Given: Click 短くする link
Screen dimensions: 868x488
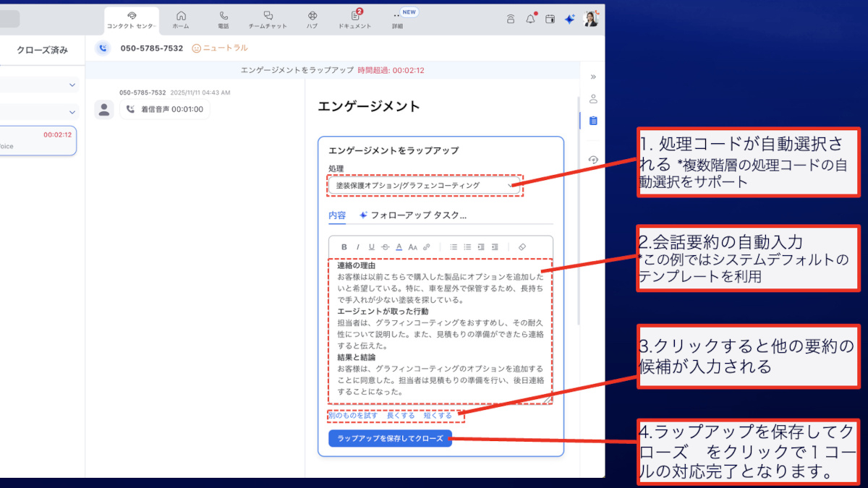Looking at the screenshot, I should pyautogui.click(x=438, y=416).
